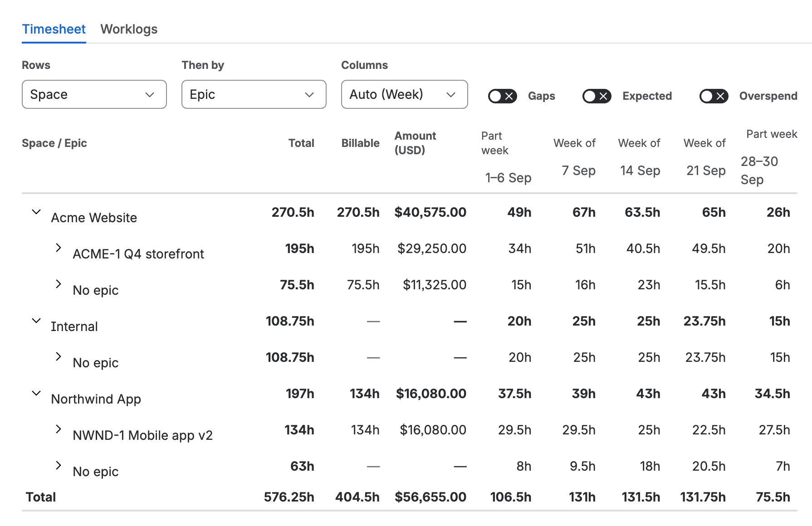This screenshot has height=526, width=812.
Task: Collapse the Northwind App row
Action: [36, 393]
